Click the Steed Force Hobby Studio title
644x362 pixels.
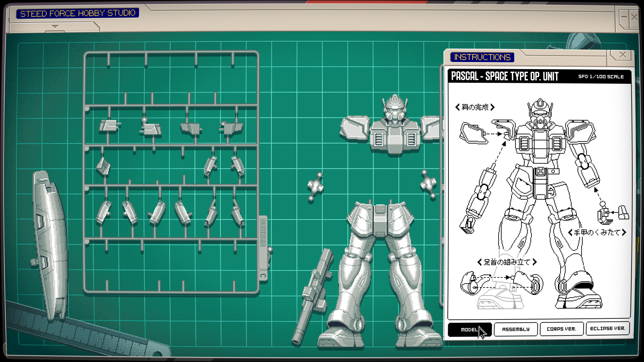click(77, 13)
